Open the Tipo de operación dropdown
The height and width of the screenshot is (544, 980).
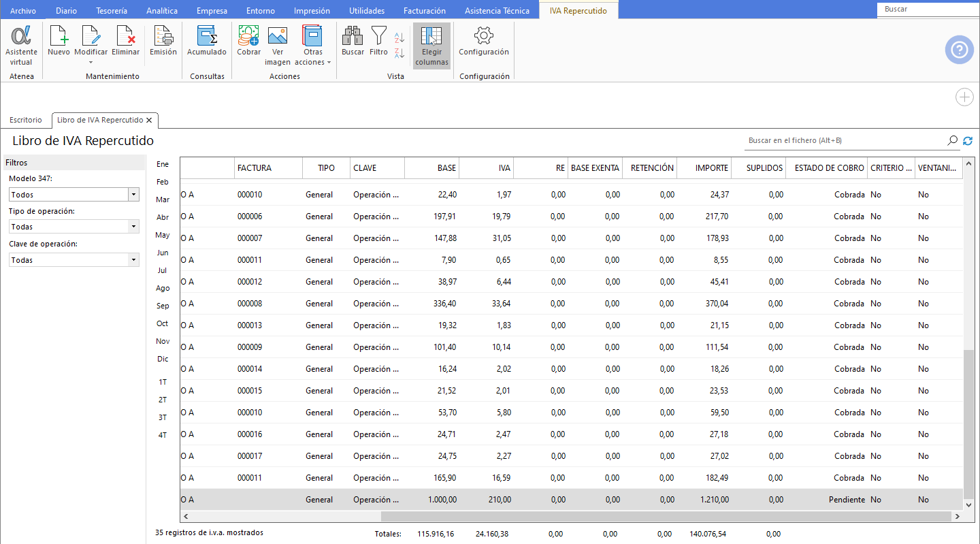(133, 227)
